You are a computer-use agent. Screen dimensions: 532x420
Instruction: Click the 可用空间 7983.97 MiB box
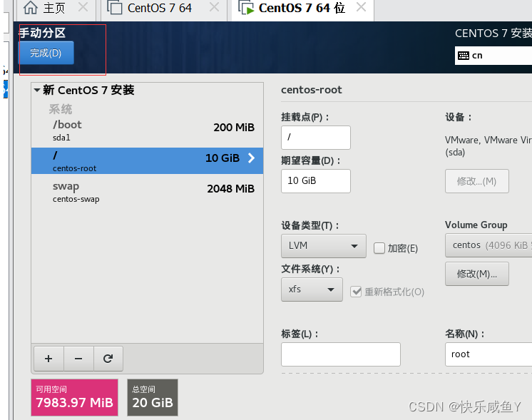(x=75, y=397)
